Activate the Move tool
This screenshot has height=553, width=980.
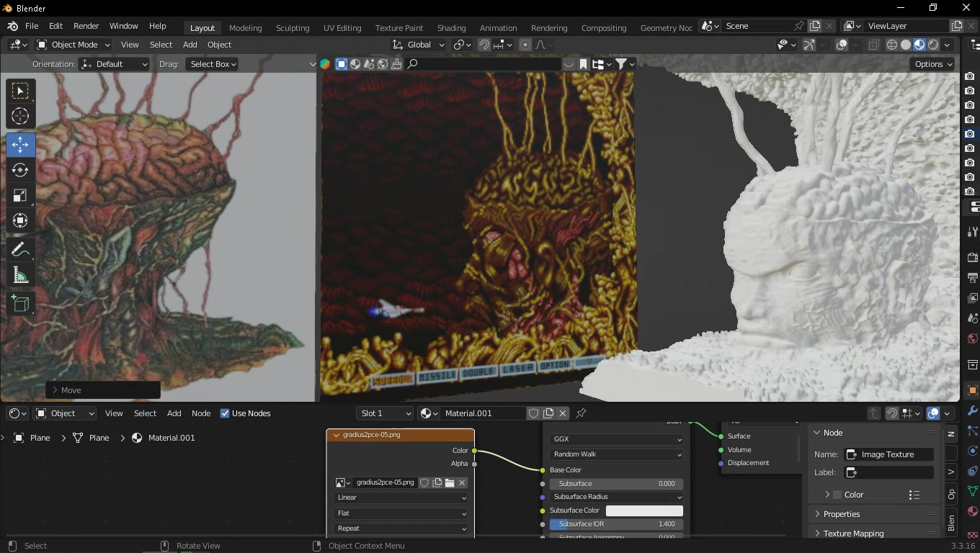tap(20, 145)
